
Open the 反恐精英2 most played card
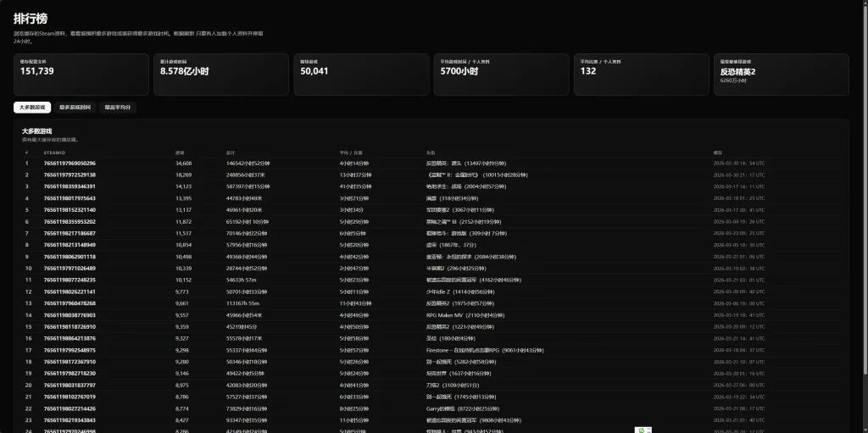pyautogui.click(x=781, y=75)
